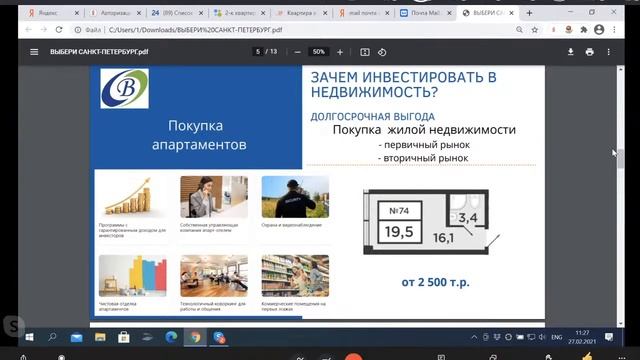640x360 pixels.
Task: Zoom out with the minus button
Action: click(x=298, y=52)
